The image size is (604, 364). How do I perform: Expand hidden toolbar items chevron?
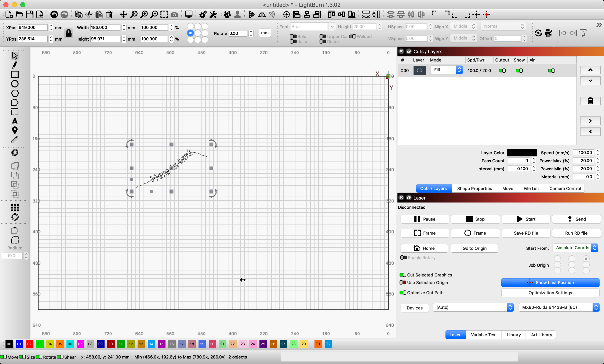click(x=599, y=25)
